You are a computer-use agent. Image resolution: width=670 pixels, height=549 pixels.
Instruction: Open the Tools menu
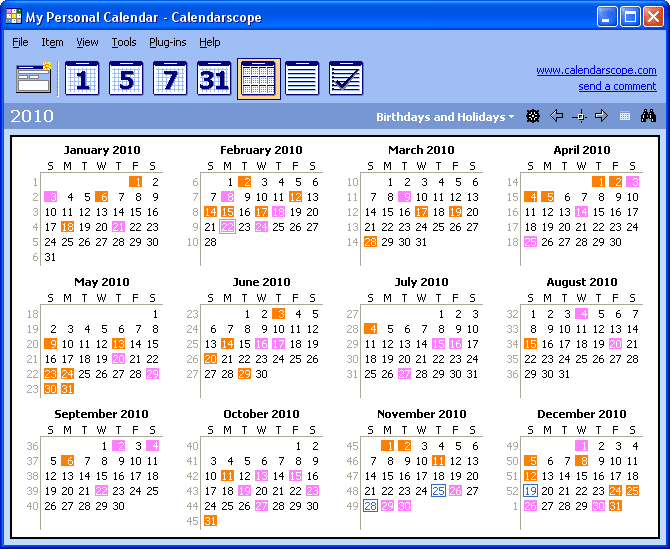point(124,42)
